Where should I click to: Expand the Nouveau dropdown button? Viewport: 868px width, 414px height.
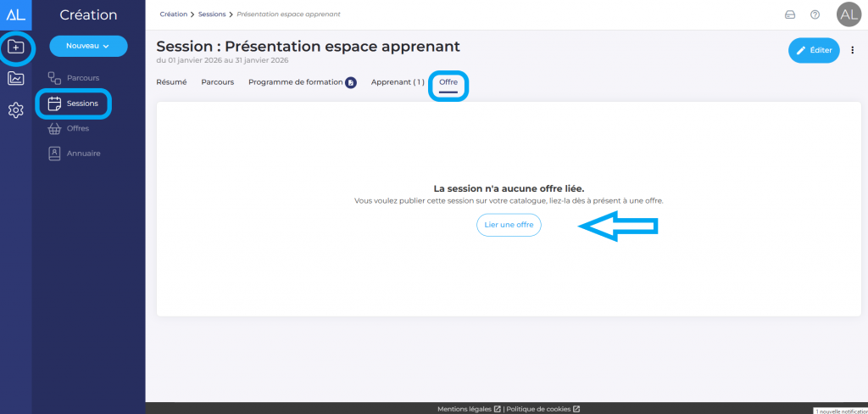click(88, 46)
